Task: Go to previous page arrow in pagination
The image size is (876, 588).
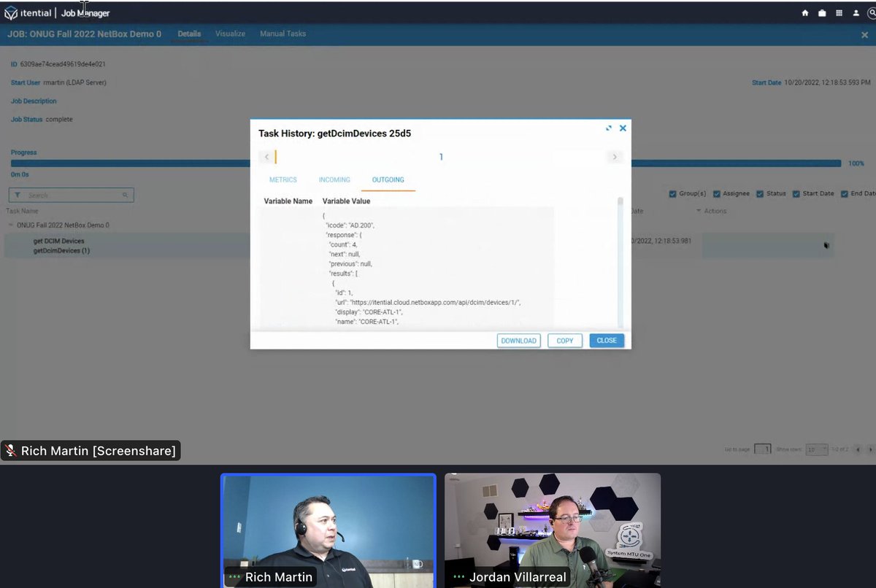Action: click(x=858, y=449)
